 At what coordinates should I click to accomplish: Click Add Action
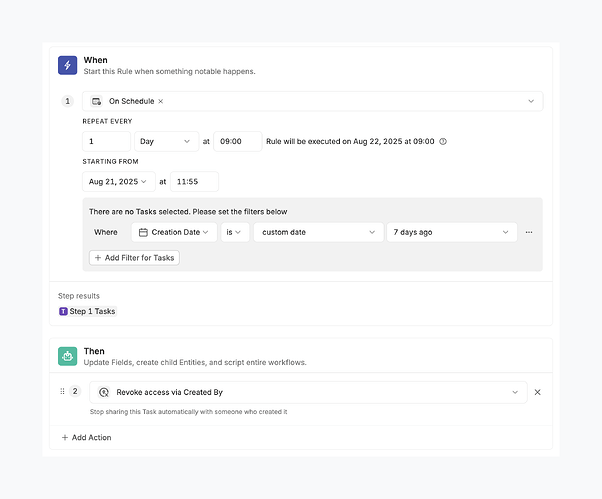(x=86, y=438)
